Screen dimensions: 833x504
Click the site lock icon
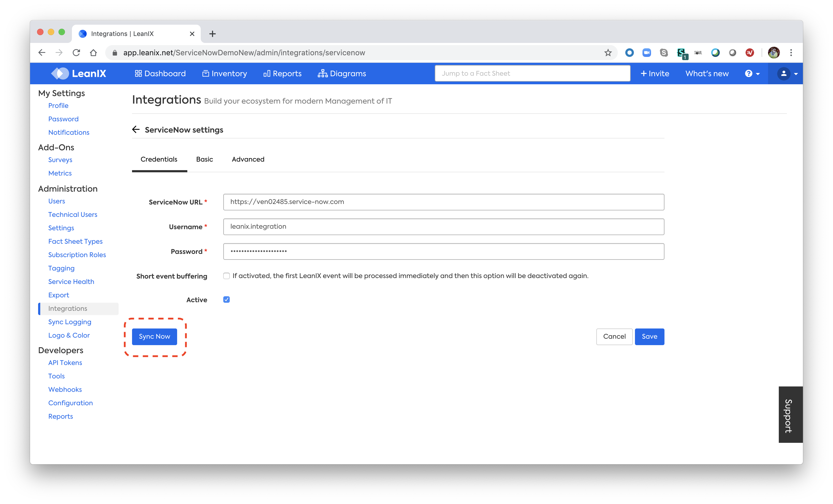coord(115,53)
